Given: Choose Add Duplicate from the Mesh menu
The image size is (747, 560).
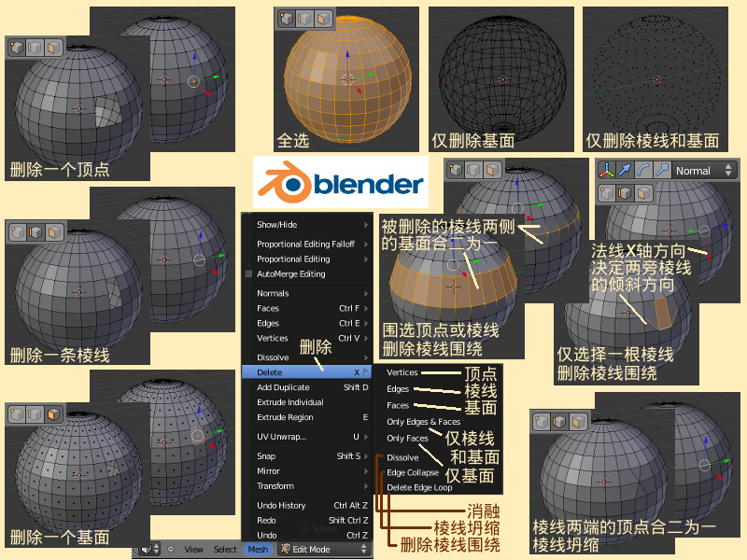Looking at the screenshot, I should pos(307,387).
